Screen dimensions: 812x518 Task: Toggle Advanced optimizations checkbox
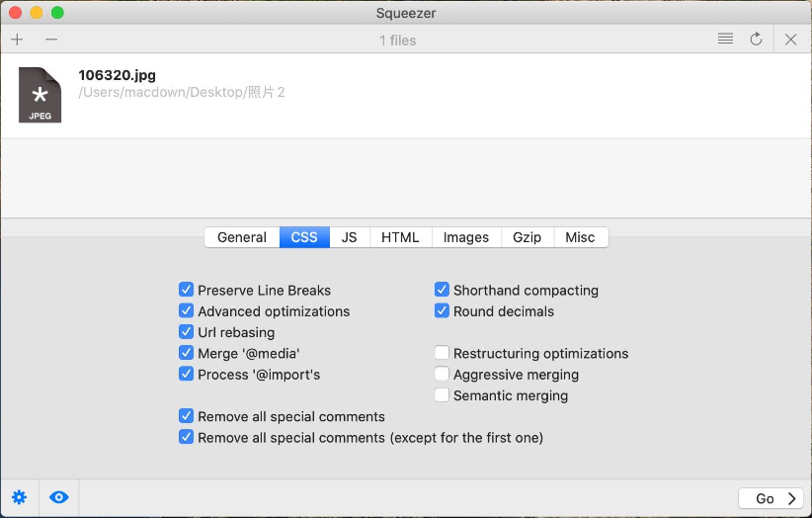(x=186, y=310)
